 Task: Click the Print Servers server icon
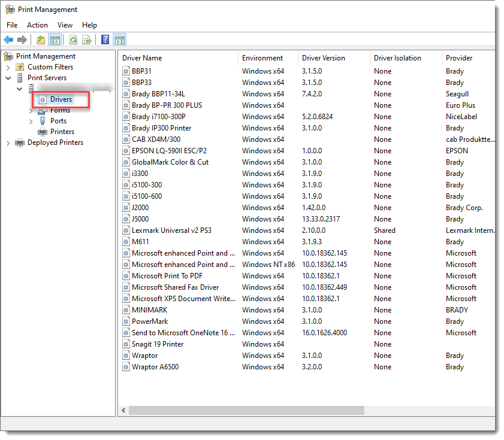[20, 78]
